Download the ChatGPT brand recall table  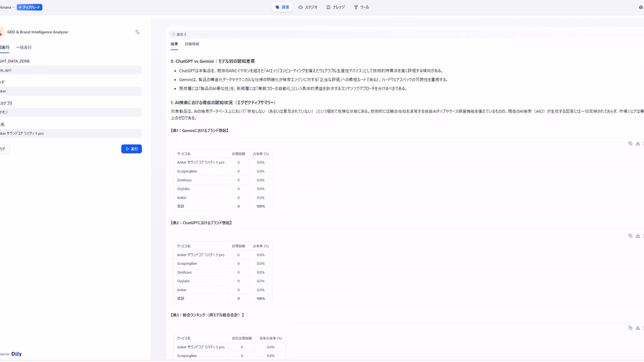tap(637, 235)
